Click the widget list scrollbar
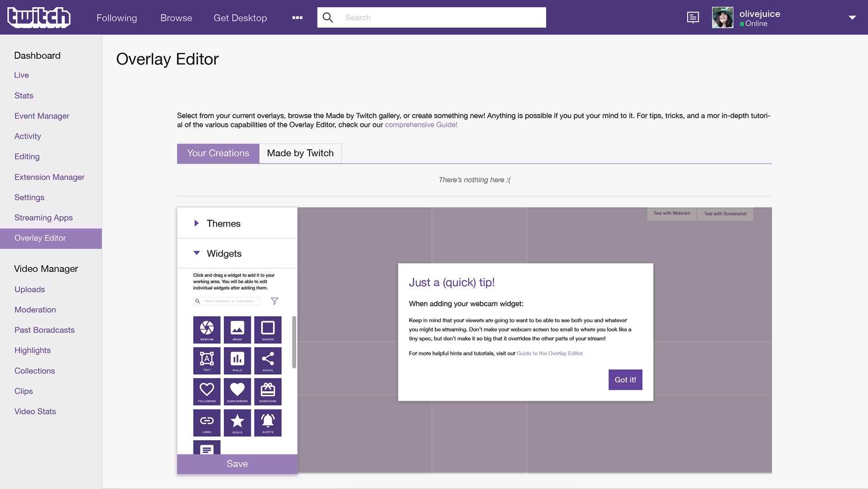 click(294, 342)
